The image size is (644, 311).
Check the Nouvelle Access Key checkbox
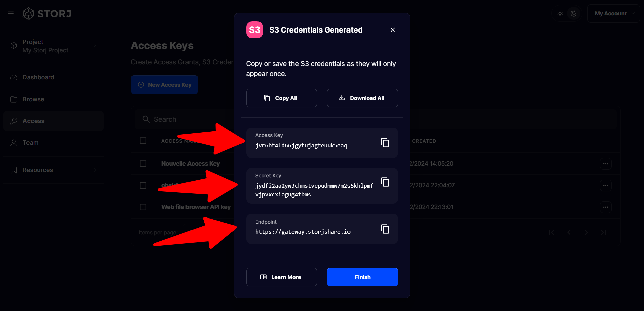[143, 164]
